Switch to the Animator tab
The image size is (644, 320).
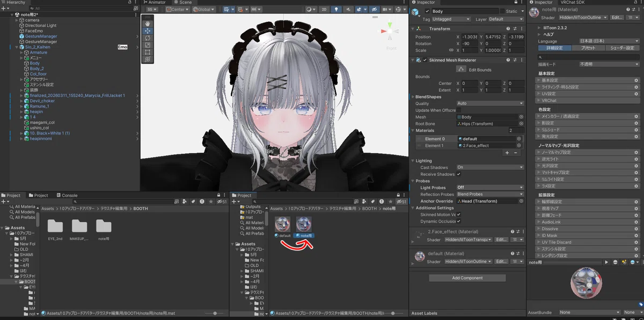pos(155,2)
